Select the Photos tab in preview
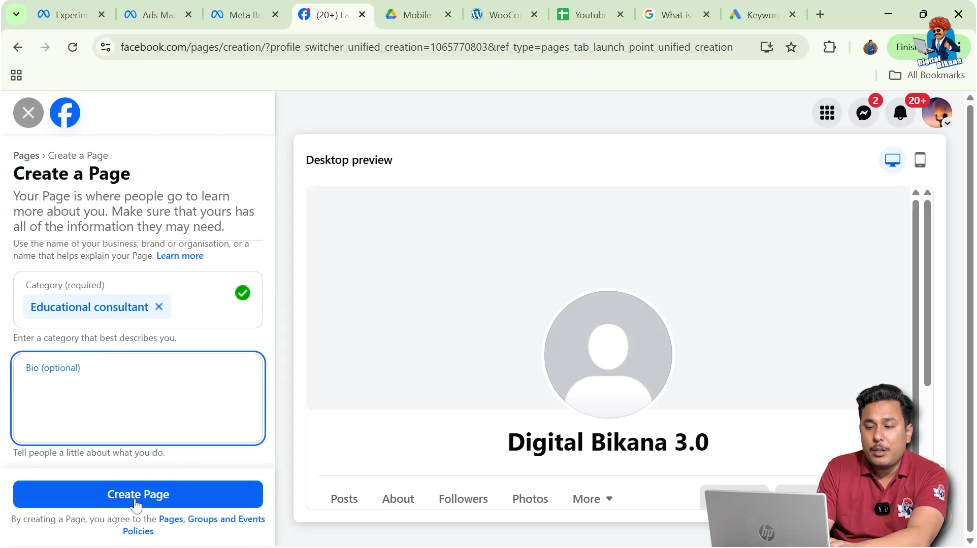The image size is (977, 548). (530, 499)
